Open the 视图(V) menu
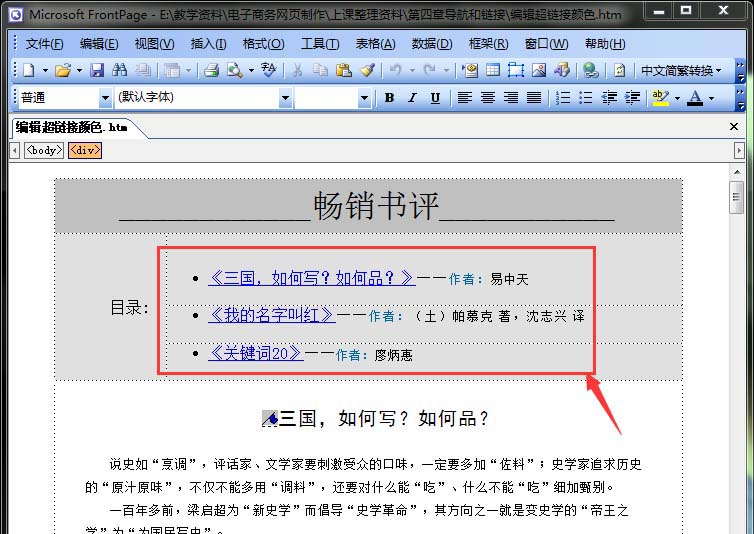This screenshot has height=534, width=754. click(154, 44)
